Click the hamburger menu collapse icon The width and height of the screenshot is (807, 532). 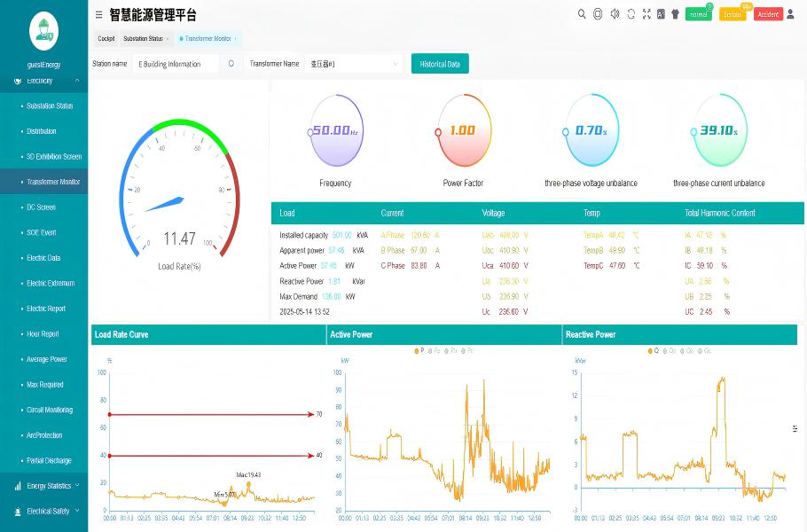pyautogui.click(x=98, y=14)
